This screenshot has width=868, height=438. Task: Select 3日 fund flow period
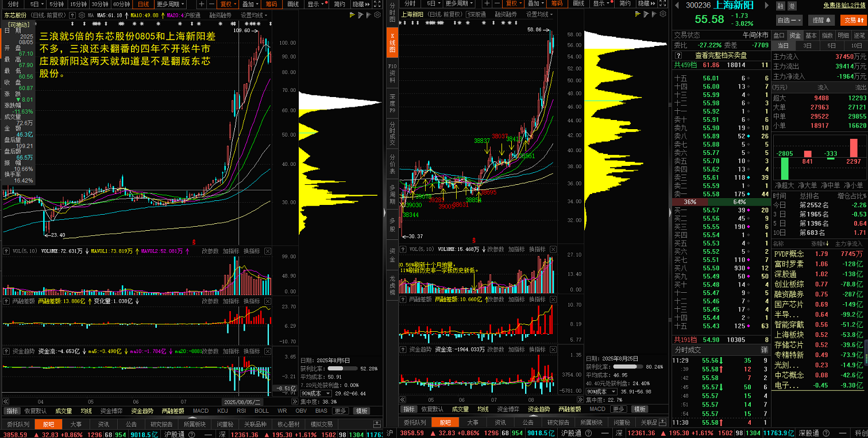[x=808, y=45]
